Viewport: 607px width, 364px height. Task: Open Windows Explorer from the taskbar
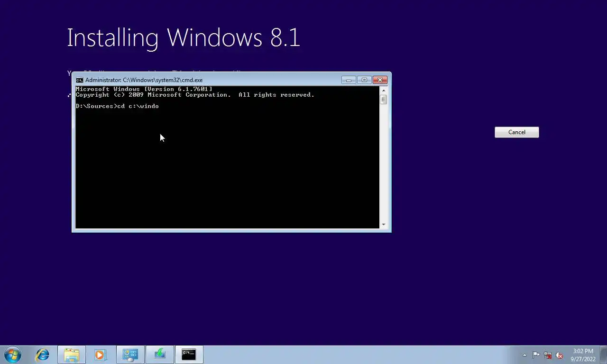click(x=72, y=355)
